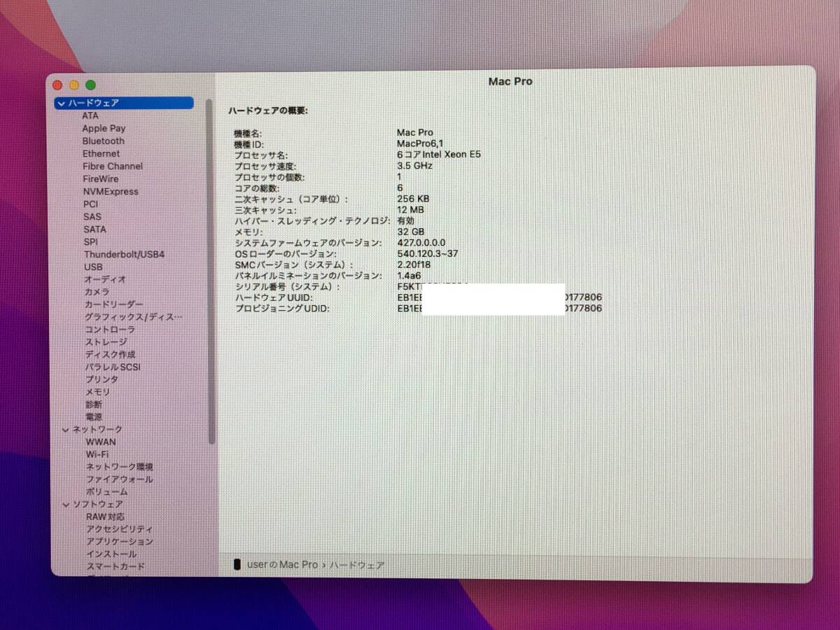The height and width of the screenshot is (630, 840).
Task: Select メモリ in the sidebar list
Action: (97, 392)
